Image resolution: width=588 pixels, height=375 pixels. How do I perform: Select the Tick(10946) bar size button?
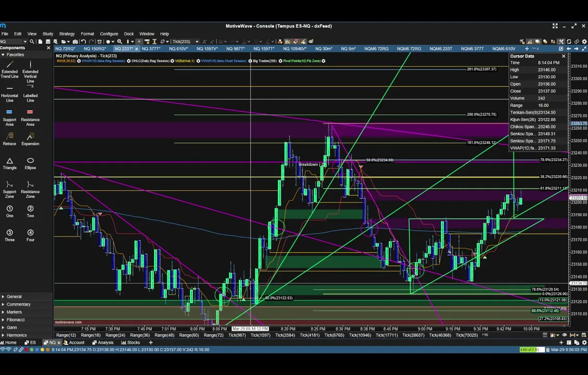(x=360, y=335)
